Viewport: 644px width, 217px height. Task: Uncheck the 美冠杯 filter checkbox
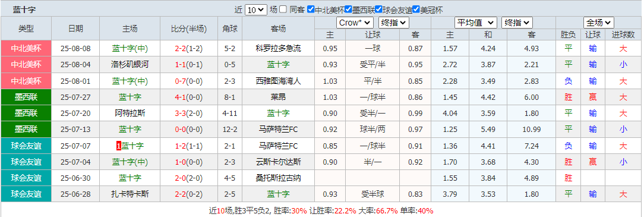(416, 10)
